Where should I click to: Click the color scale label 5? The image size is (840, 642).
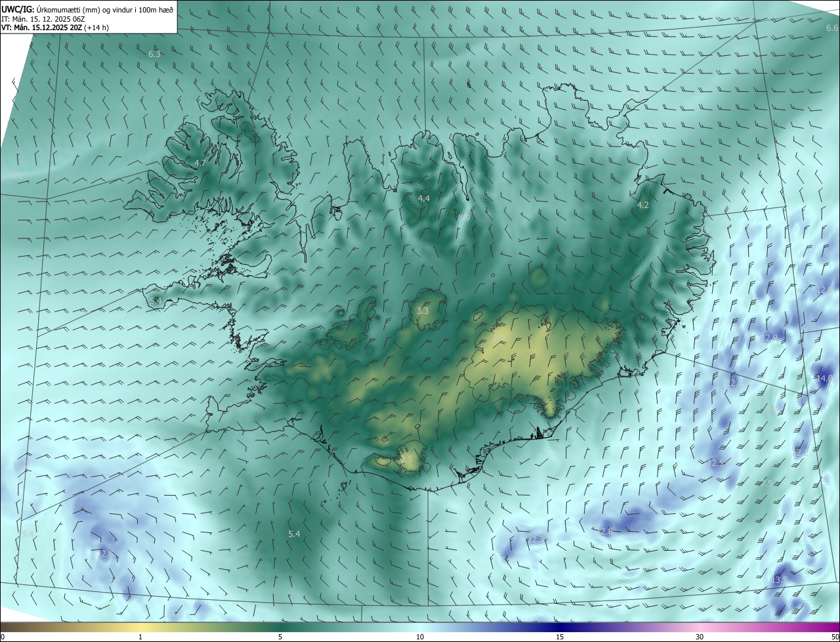pos(280,637)
